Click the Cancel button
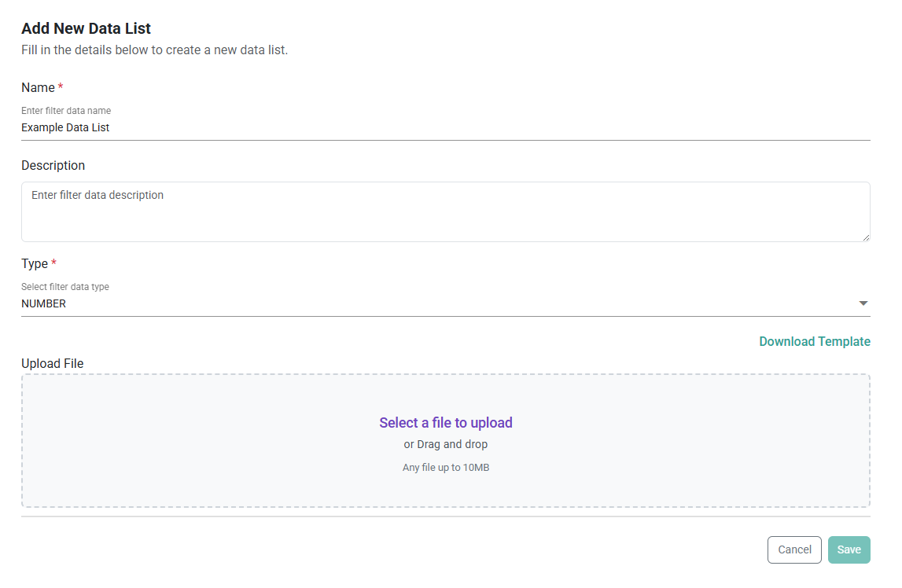The width and height of the screenshot is (902, 588). (x=794, y=549)
